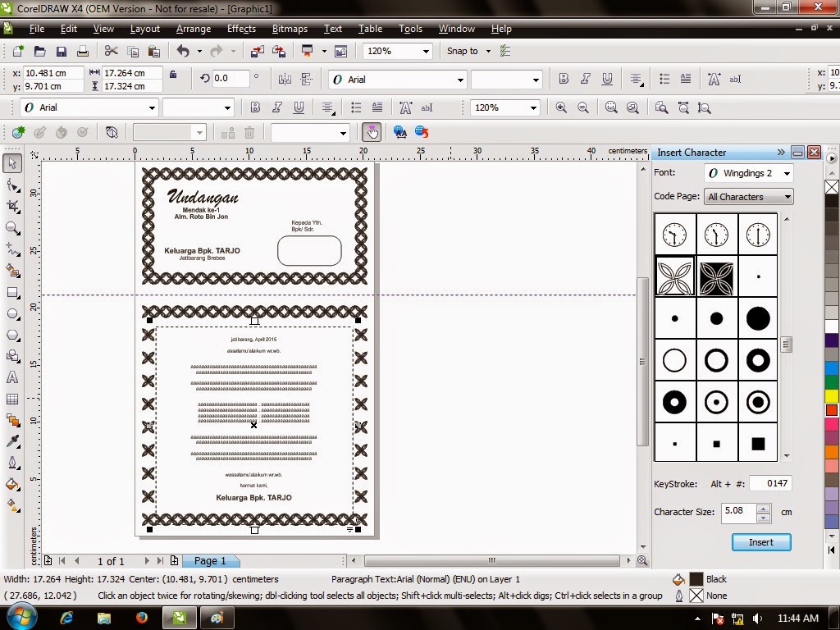
Task: Select the Shape edit tool
Action: pyautogui.click(x=12, y=185)
